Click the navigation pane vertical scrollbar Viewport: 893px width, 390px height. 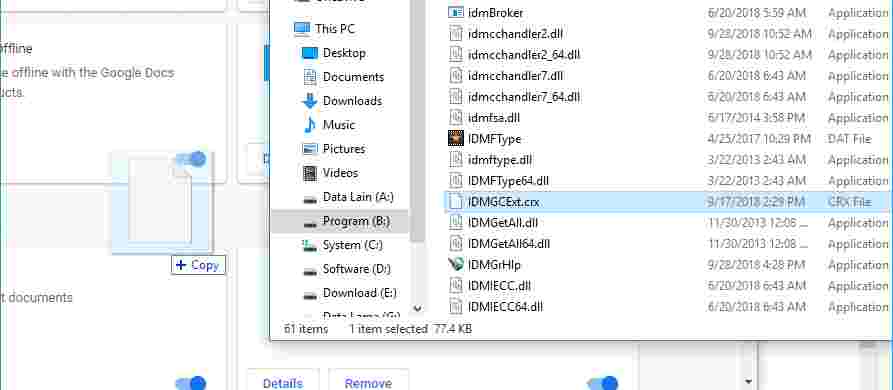[417, 122]
